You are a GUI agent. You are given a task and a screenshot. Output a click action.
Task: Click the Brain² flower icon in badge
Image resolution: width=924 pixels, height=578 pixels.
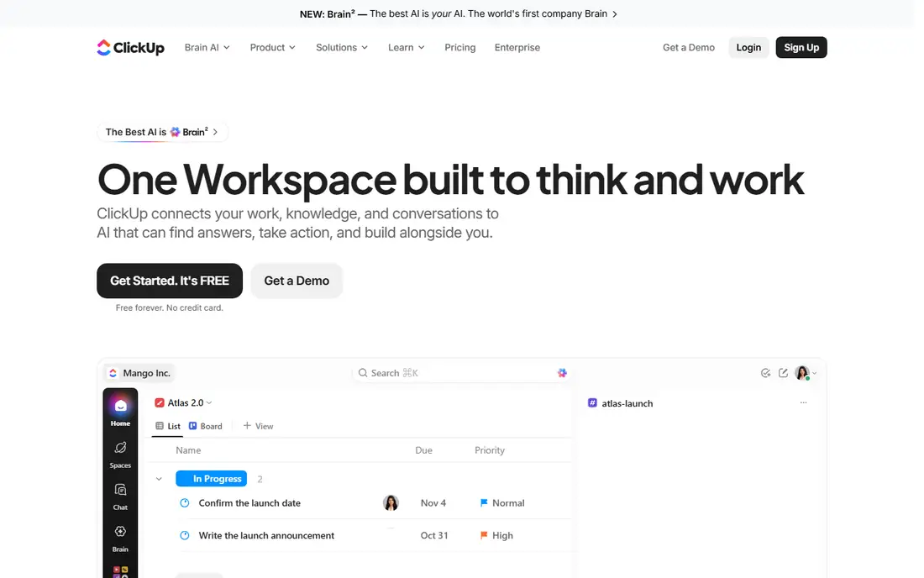[175, 132]
